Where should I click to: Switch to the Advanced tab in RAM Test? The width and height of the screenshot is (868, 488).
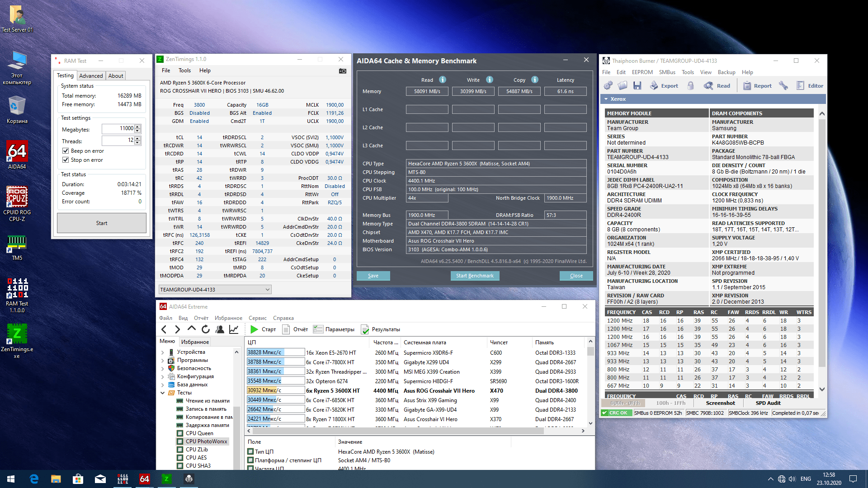coord(91,76)
